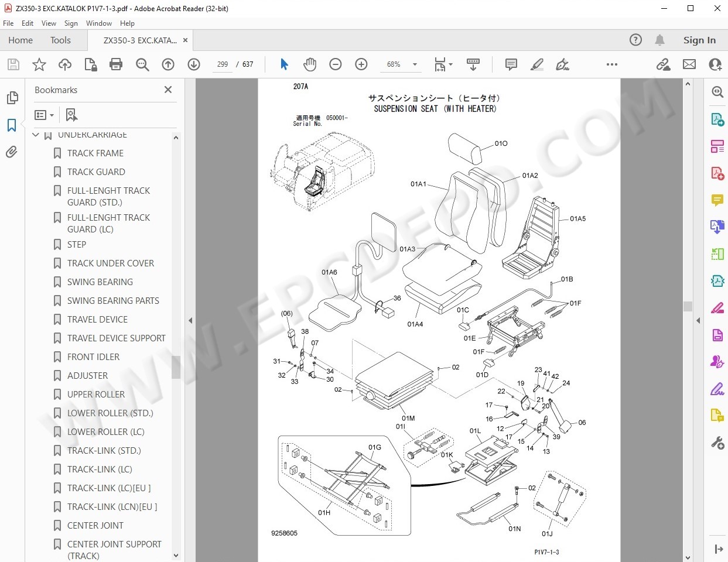Viewport: 728px width, 562px height.
Task: Click the Zoom Out minus icon
Action: click(x=336, y=64)
